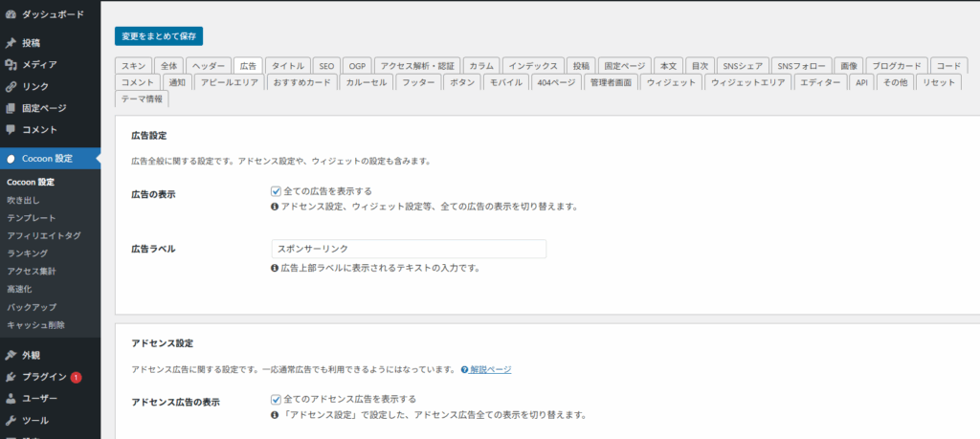Image resolution: width=980 pixels, height=439 pixels.
Task: Click the ユーザー person icon
Action: pos(11,398)
